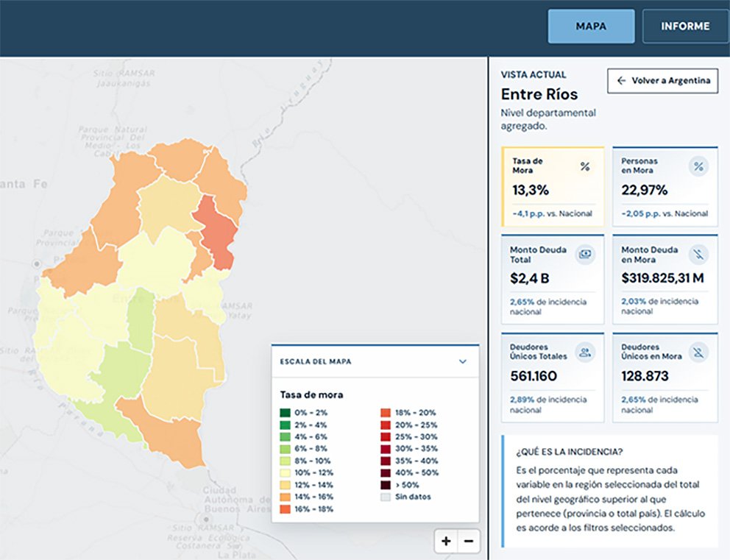Click the -2,05 p.p. vs. Nacional text
This screenshot has width=730, height=560.
point(665,213)
